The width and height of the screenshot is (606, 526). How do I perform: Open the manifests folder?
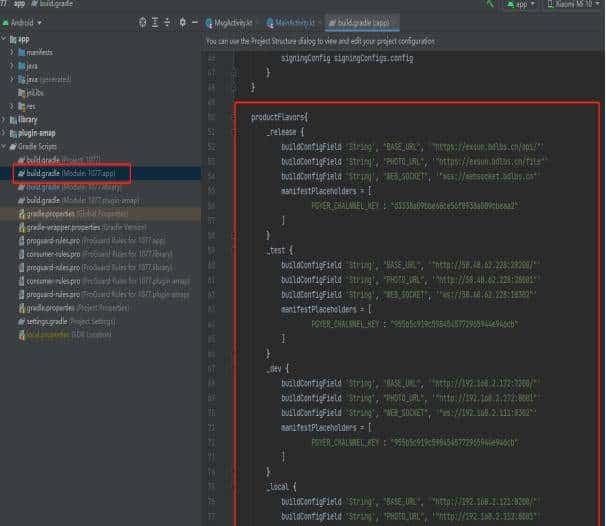(40, 52)
